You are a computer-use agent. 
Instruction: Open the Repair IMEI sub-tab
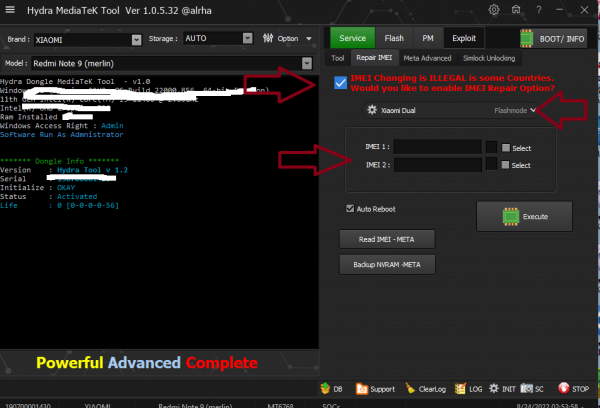point(374,58)
